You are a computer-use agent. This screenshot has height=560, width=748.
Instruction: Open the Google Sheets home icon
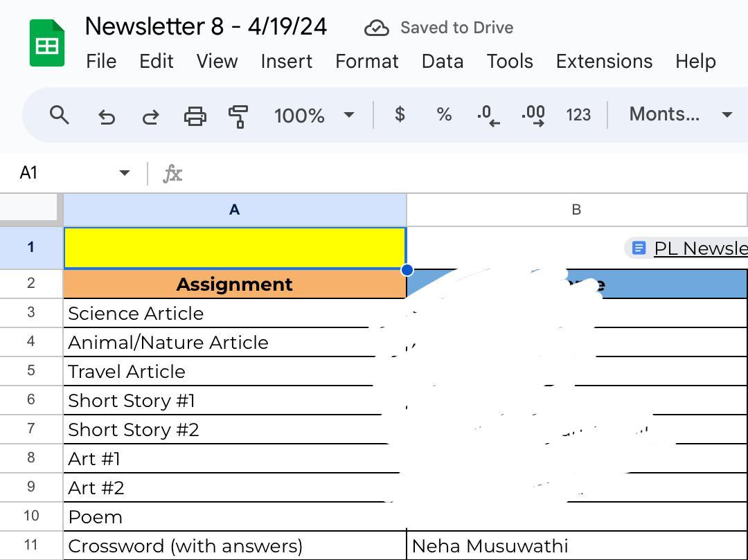pos(47,43)
